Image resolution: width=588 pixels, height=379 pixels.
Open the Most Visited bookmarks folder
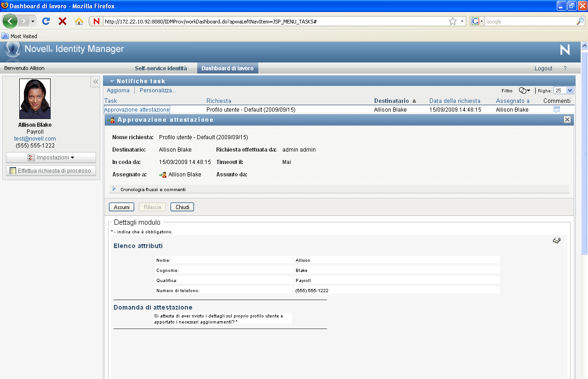[x=20, y=36]
